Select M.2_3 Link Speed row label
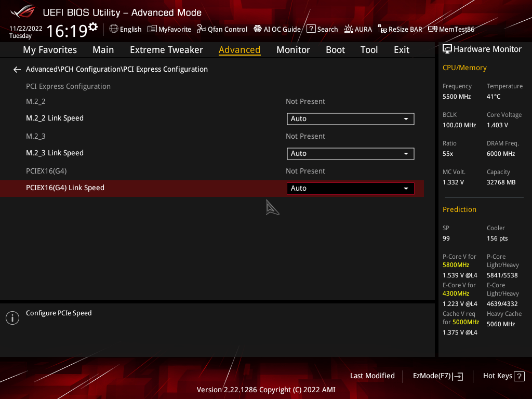 pos(55,153)
